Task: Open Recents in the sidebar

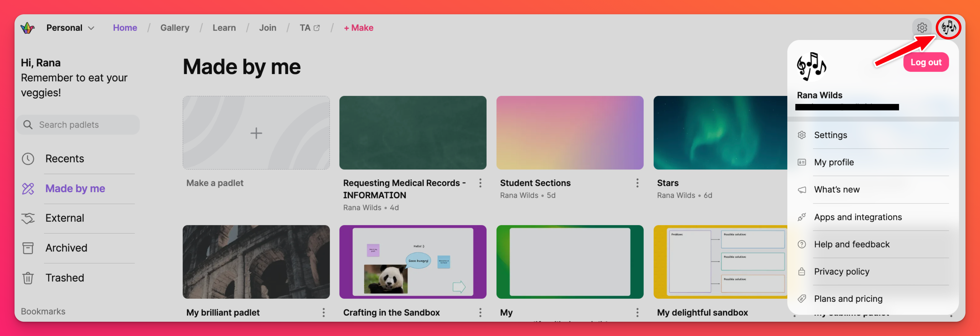Action: click(x=65, y=159)
